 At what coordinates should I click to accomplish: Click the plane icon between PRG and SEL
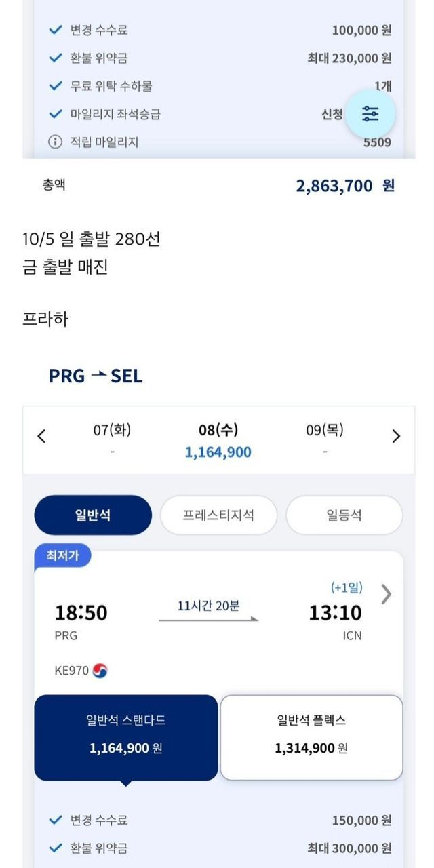click(98, 375)
